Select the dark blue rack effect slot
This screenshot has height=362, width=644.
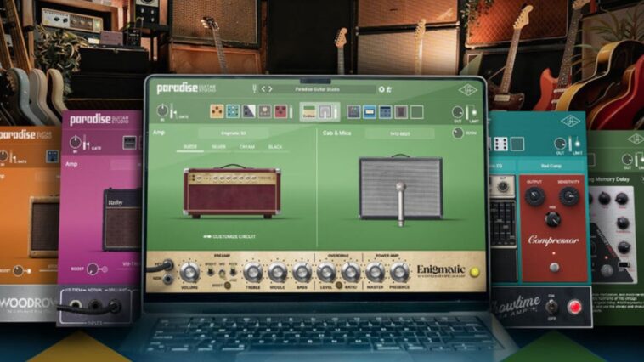click(385, 112)
